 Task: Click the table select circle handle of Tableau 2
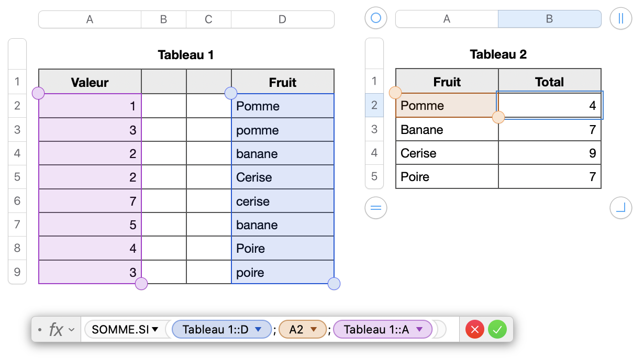coord(375,19)
